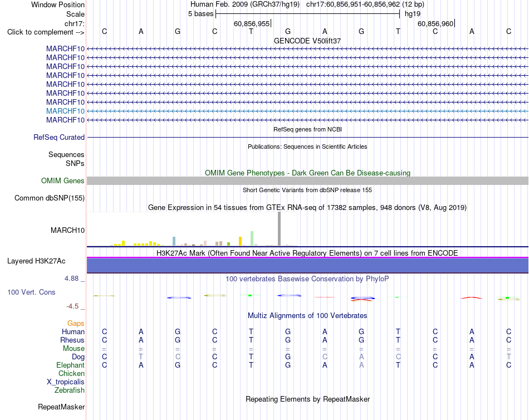This screenshot has height=420, width=529.
Task: Click the hg19 label beside scale bar
Action: [x=413, y=14]
